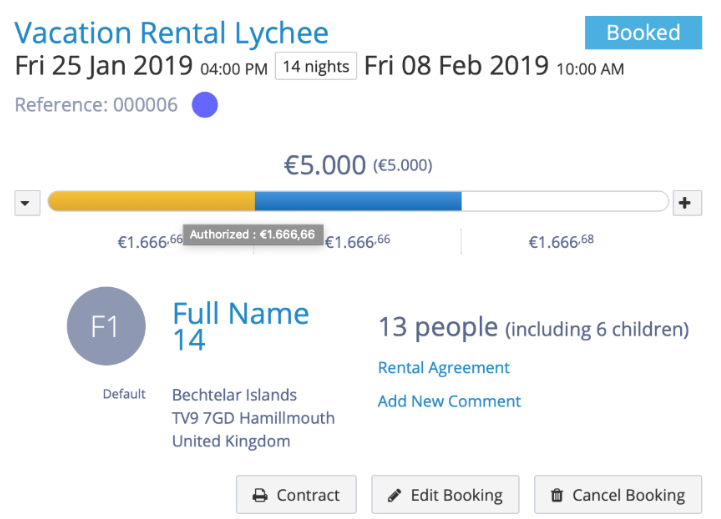This screenshot has width=721, height=519.
Task: Click the Booked status badge
Action: pos(643,32)
